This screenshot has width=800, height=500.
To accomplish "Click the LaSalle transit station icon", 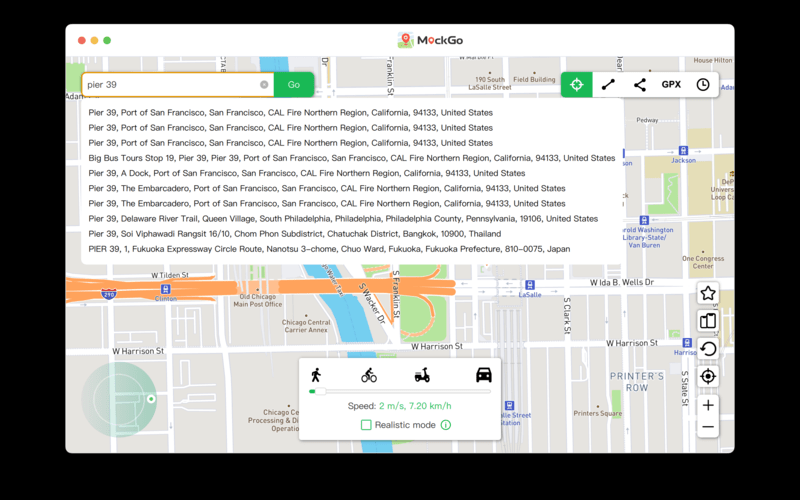I will 530,285.
